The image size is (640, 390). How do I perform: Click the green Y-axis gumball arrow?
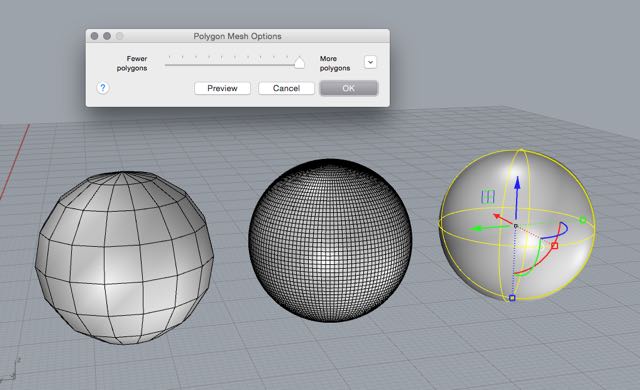[x=490, y=228]
